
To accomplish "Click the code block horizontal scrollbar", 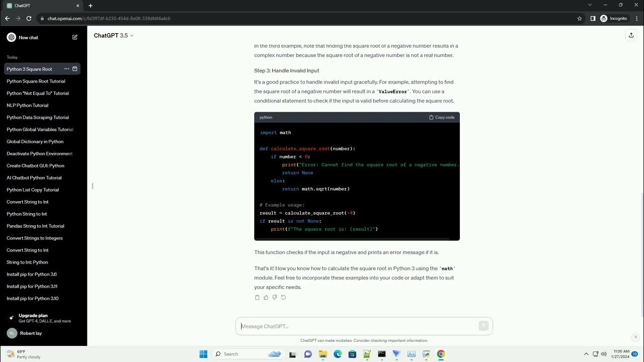I will (352, 239).
